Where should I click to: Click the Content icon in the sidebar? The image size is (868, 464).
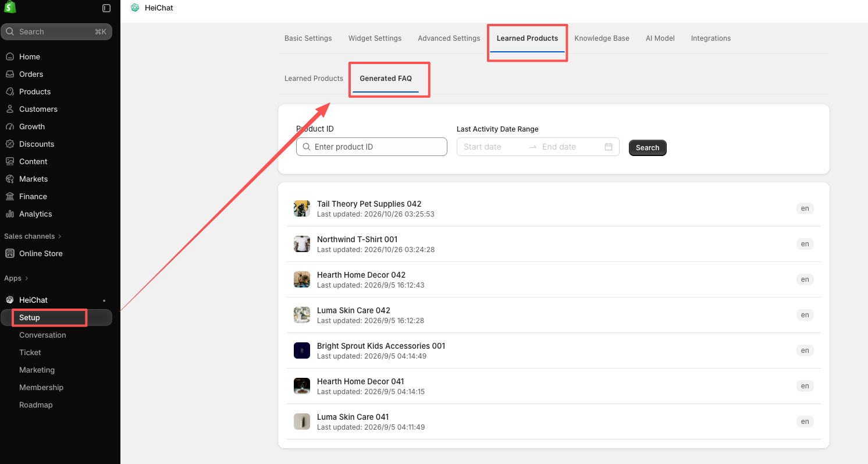[x=9, y=161]
